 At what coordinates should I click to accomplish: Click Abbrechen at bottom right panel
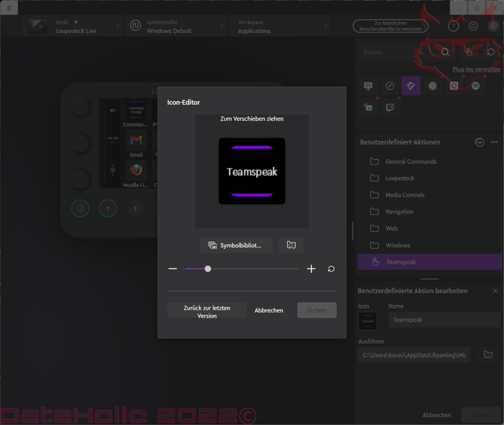[x=437, y=415]
